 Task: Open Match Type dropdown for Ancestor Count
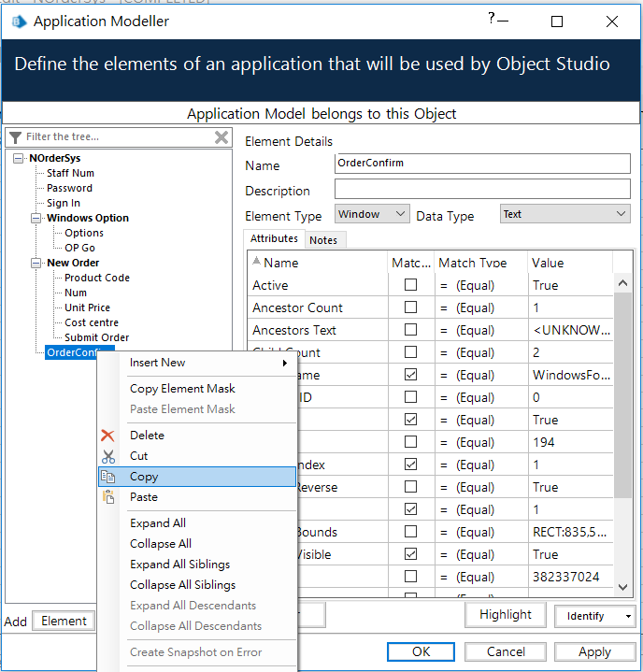click(480, 307)
